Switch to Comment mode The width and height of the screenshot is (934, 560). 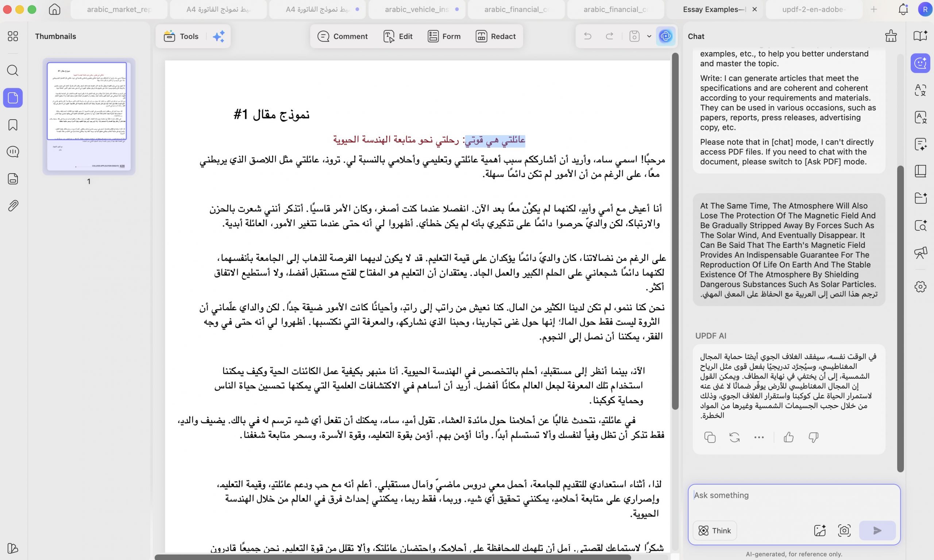(x=343, y=36)
